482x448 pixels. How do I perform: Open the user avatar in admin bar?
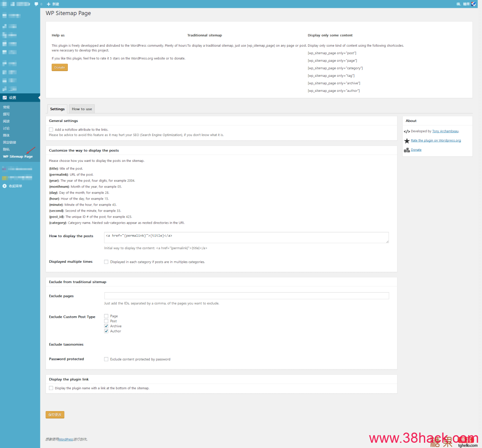474,4
